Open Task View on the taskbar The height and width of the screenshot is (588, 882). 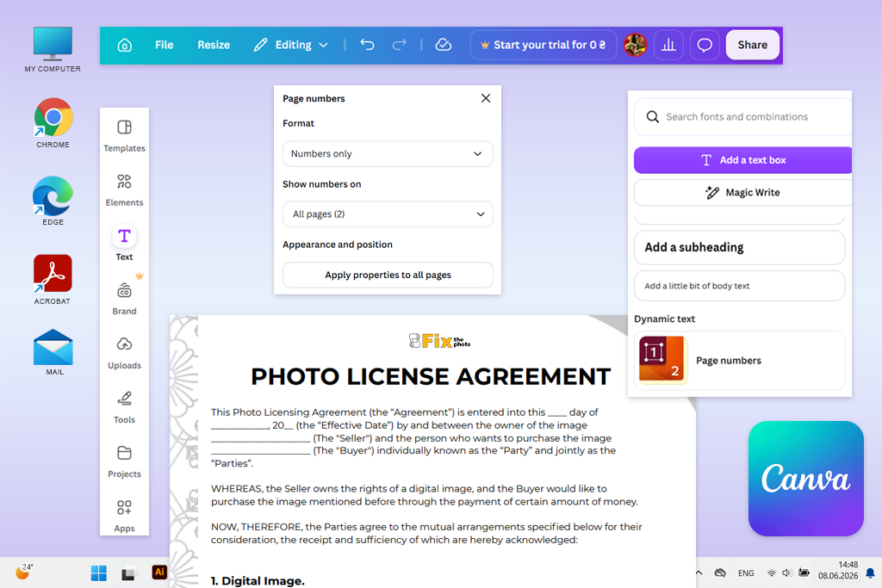(x=128, y=573)
